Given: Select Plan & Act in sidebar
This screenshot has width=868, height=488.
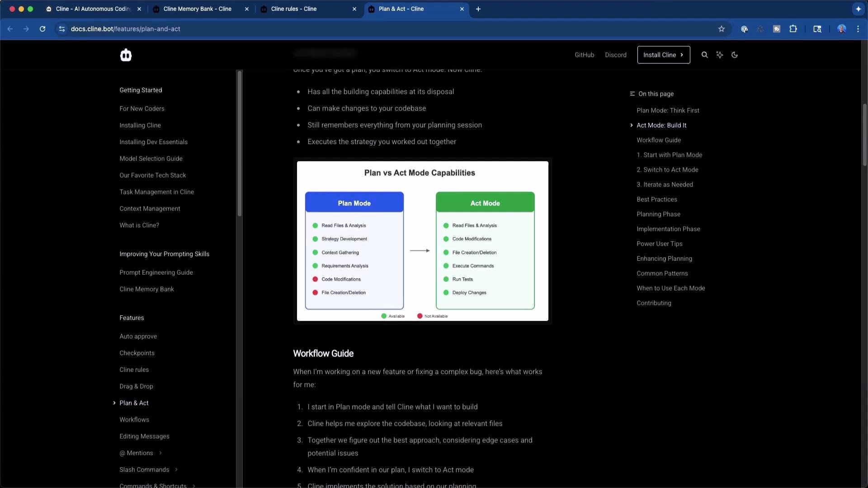Looking at the screenshot, I should click(134, 403).
